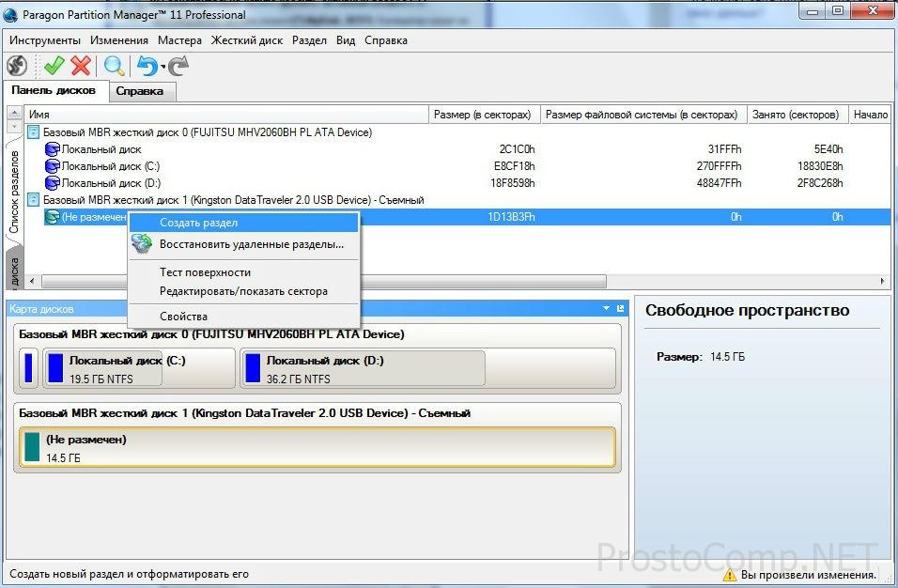The width and height of the screenshot is (898, 588).
Task: Click the Карта дисков panel maximize icon
Action: (x=620, y=309)
